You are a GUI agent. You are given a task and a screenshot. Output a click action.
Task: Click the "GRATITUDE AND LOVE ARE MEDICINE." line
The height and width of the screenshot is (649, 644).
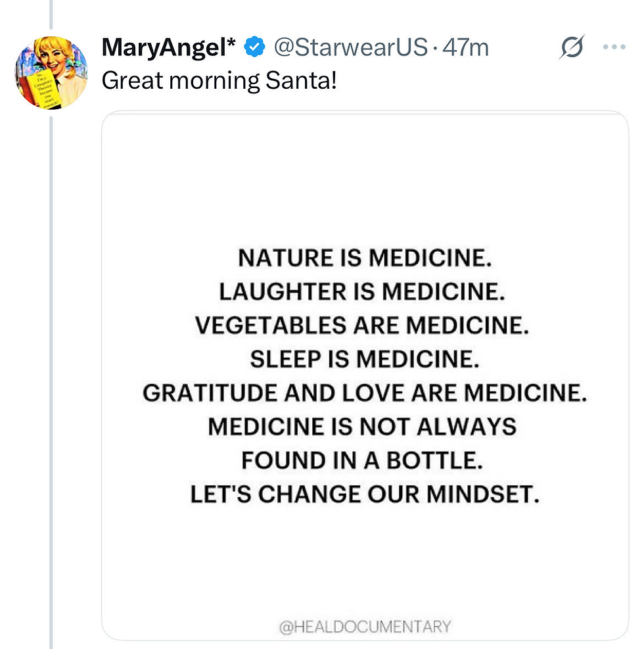pos(365,393)
